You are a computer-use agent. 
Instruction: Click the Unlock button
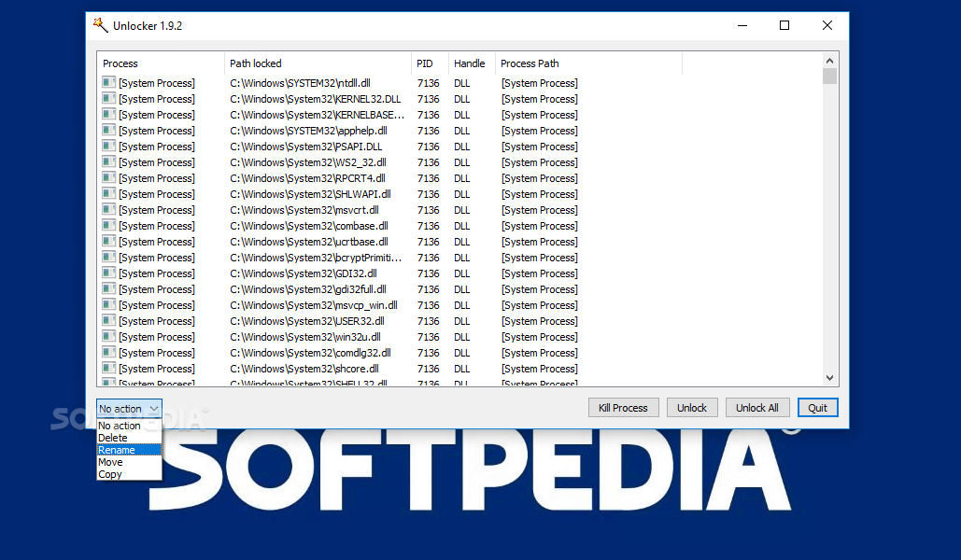tap(692, 408)
